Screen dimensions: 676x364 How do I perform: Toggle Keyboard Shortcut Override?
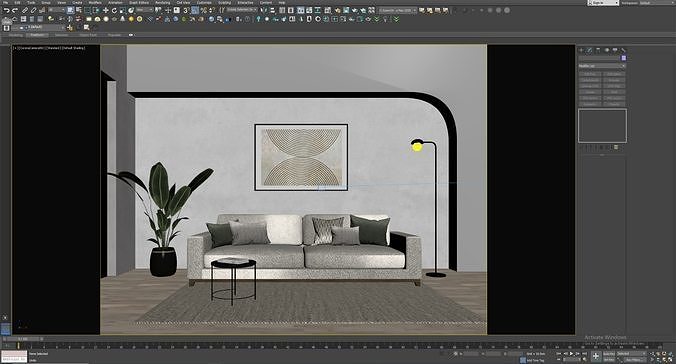click(x=177, y=10)
